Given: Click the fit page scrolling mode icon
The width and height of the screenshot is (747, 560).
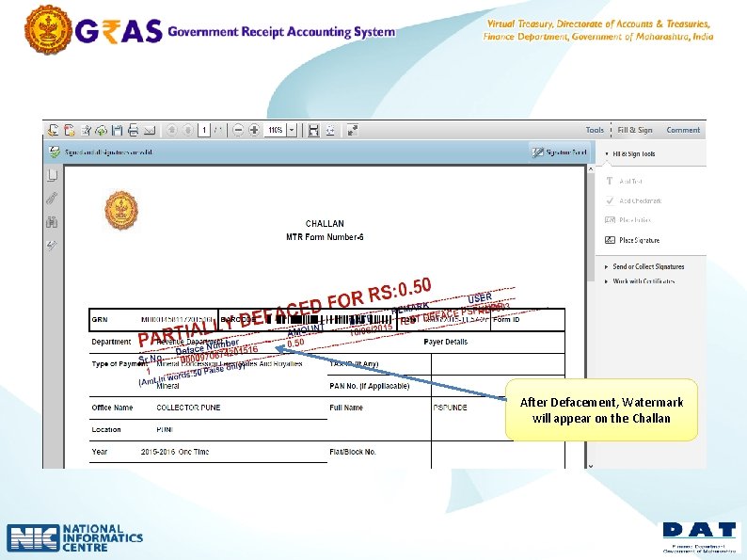Looking at the screenshot, I should 313,130.
